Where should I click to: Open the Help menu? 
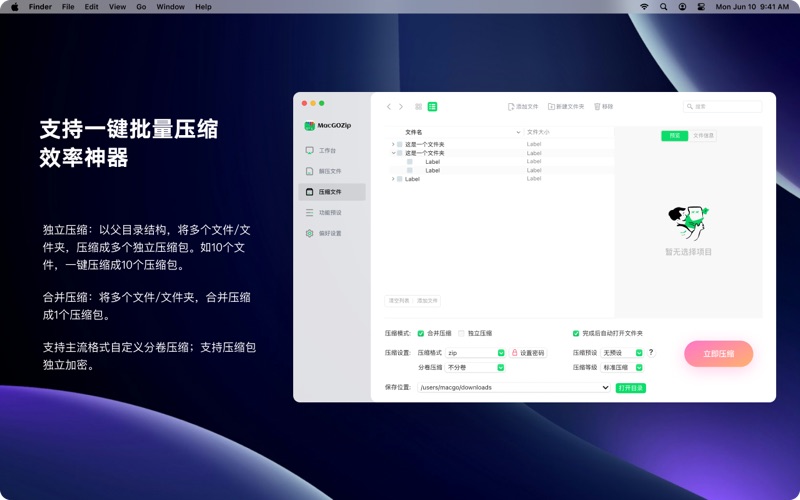point(203,7)
